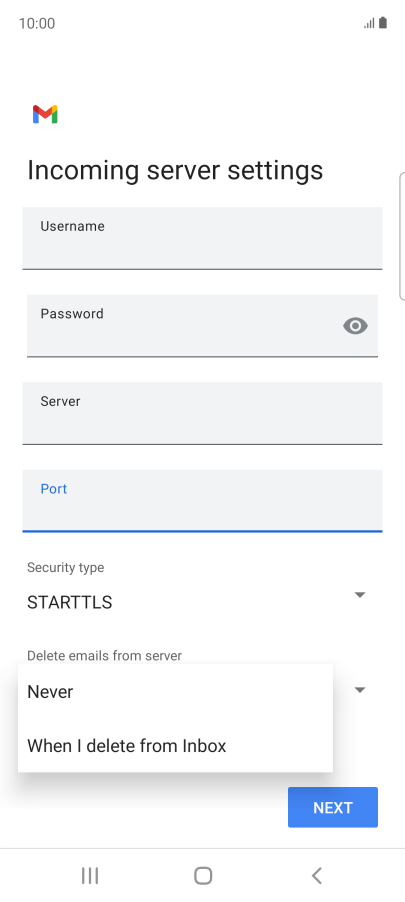Image resolution: width=405 pixels, height=902 pixels.
Task: Click the NEXT button
Action: (333, 807)
